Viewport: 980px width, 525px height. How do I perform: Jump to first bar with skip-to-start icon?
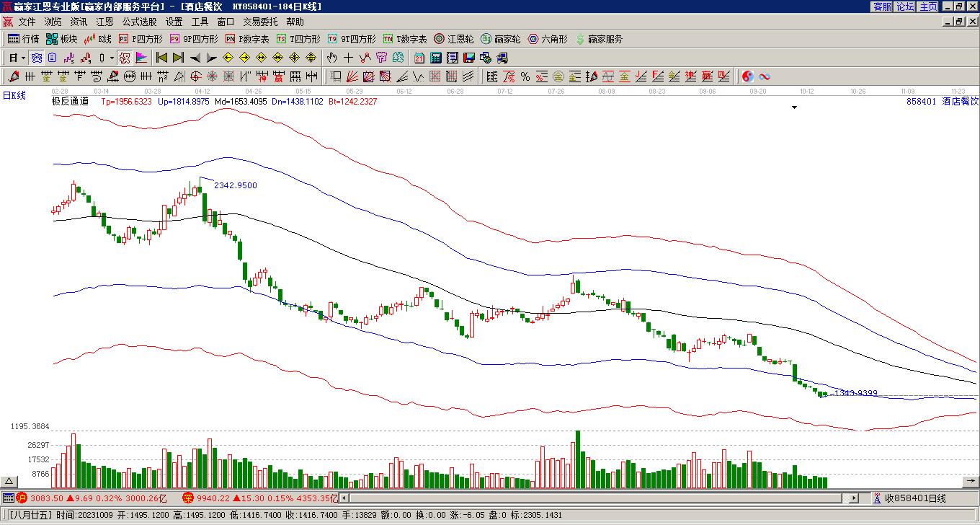click(x=162, y=58)
